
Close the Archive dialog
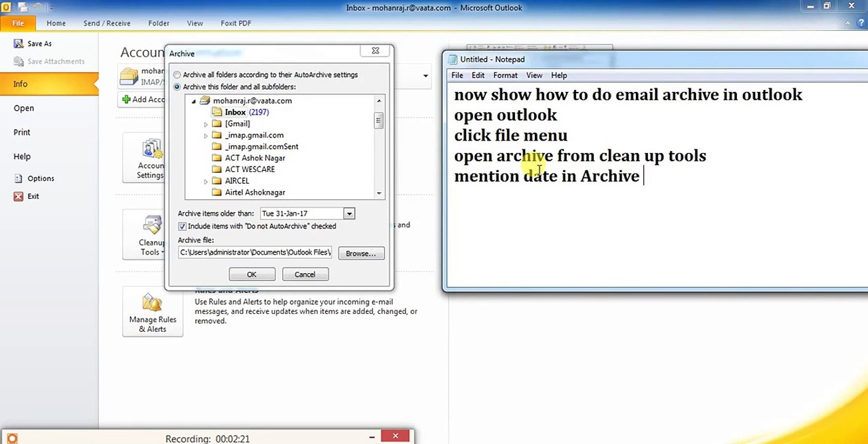tap(375, 51)
